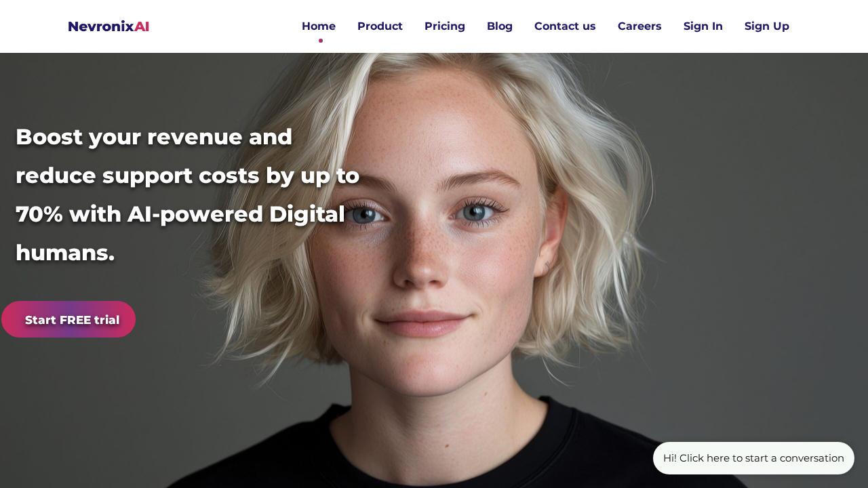Click the word "humans." in headline
The width and height of the screenshot is (868, 488).
click(x=65, y=253)
